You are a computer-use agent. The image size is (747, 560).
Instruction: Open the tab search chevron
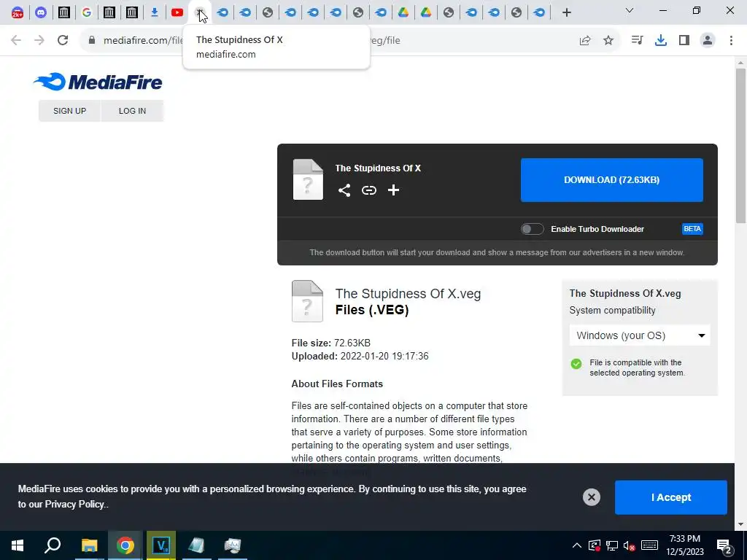click(x=630, y=10)
